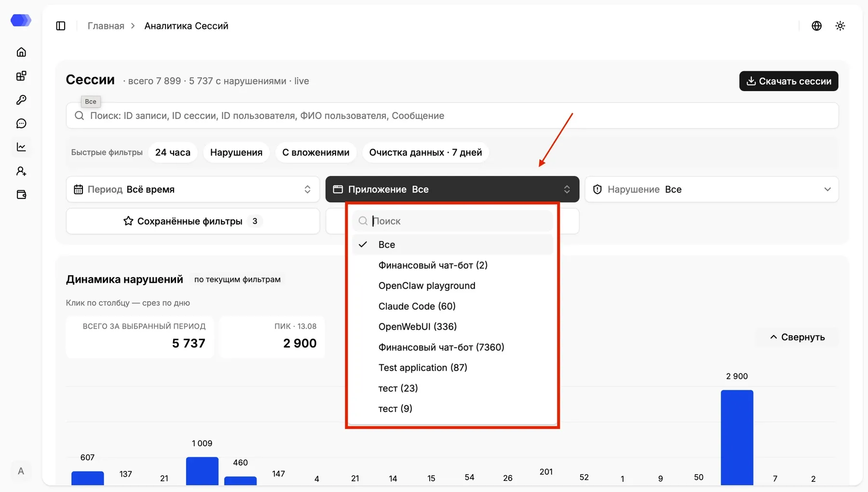Click the ВСЕГО ЗА ВЫБРАННЫЙ ПЕРИОД card
This screenshot has height=492, width=868.
(140, 337)
